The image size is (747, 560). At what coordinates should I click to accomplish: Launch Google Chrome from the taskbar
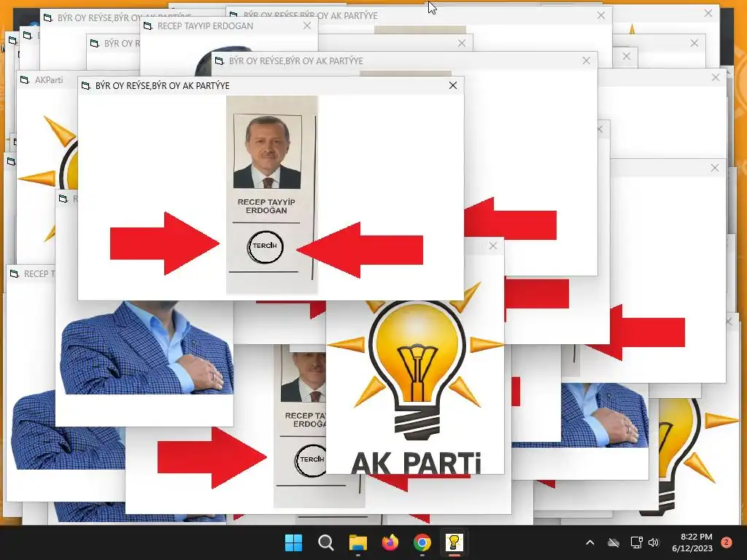pos(422,542)
